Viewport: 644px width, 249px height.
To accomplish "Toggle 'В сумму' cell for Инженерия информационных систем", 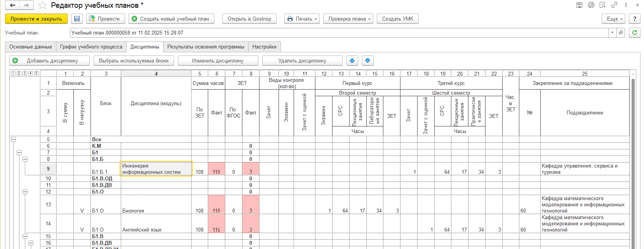I will 65,169.
